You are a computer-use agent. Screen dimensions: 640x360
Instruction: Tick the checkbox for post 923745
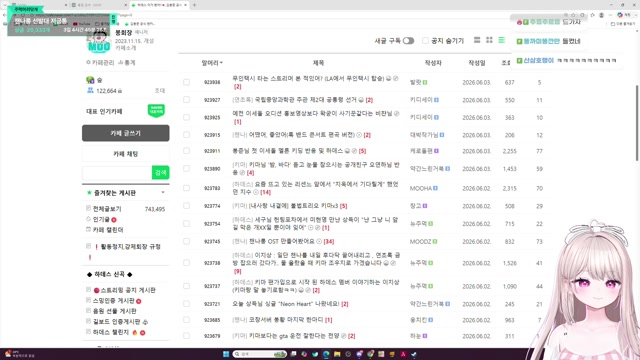(187, 241)
